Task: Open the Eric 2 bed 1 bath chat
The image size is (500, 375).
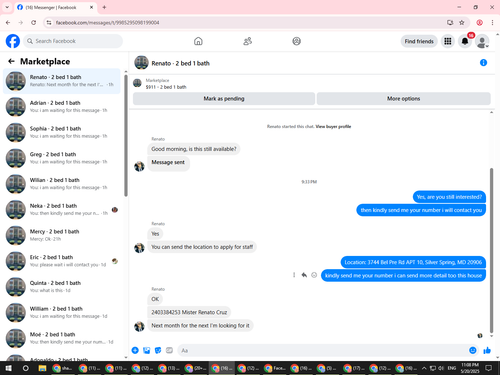Action: point(62,261)
